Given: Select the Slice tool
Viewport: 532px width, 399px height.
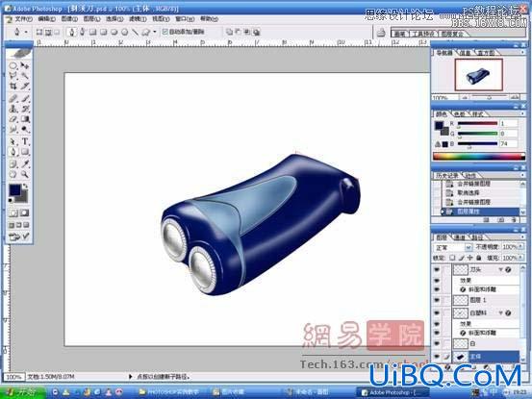Looking at the screenshot, I should [25, 86].
